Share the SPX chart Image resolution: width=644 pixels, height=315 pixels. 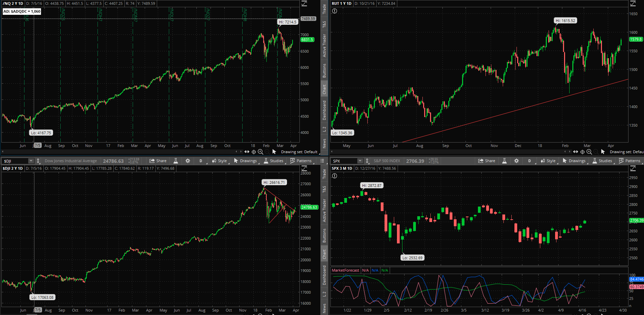(x=487, y=161)
